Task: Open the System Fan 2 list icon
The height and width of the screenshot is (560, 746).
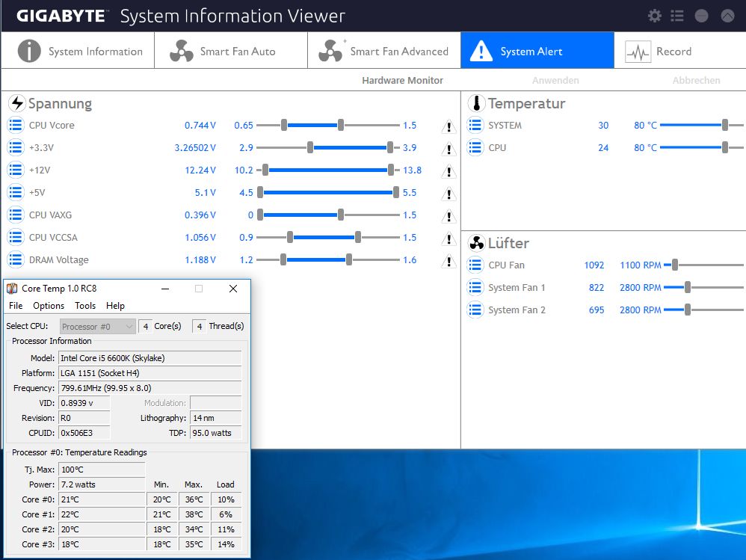Action: pos(475,310)
